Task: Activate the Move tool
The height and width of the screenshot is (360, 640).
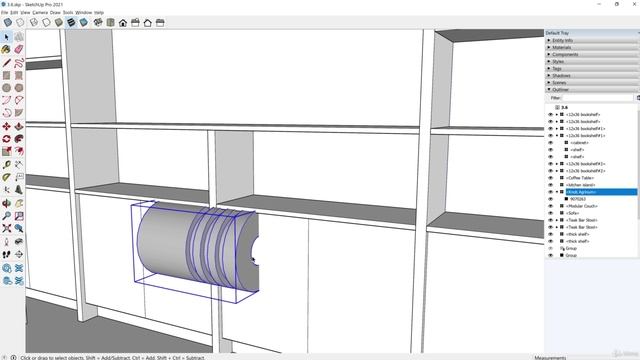Action: coord(7,127)
